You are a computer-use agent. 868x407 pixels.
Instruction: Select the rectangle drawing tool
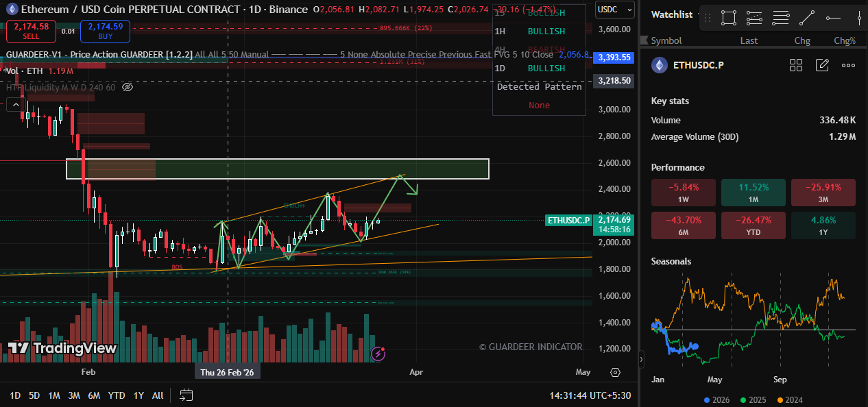pyautogui.click(x=728, y=18)
